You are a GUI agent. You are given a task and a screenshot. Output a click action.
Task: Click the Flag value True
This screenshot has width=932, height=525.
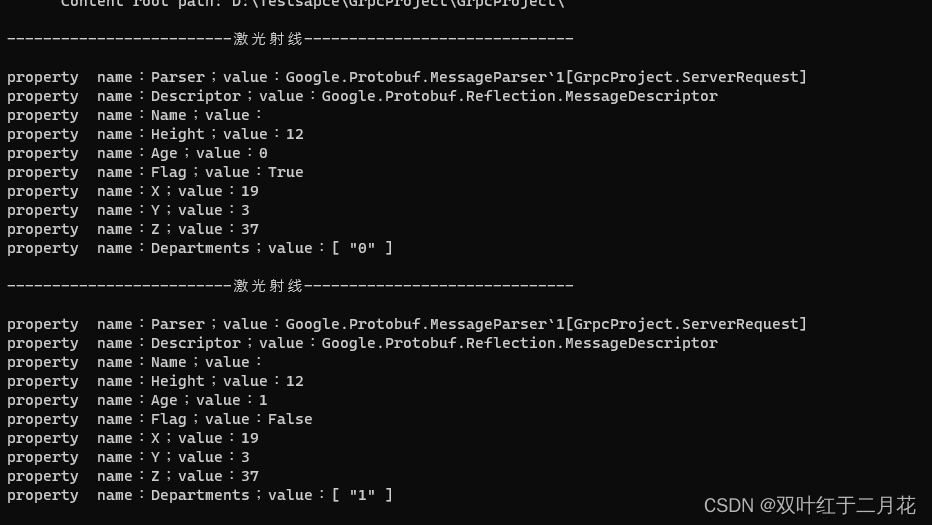pyautogui.click(x=285, y=172)
